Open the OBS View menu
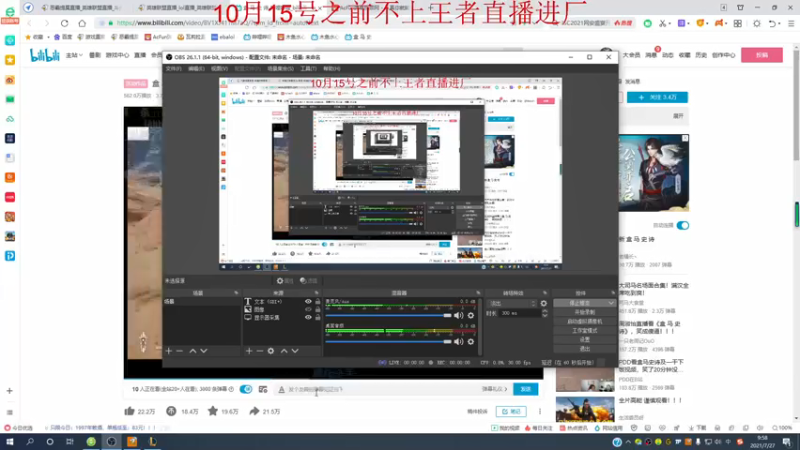This screenshot has height=450, width=800. coord(219,68)
